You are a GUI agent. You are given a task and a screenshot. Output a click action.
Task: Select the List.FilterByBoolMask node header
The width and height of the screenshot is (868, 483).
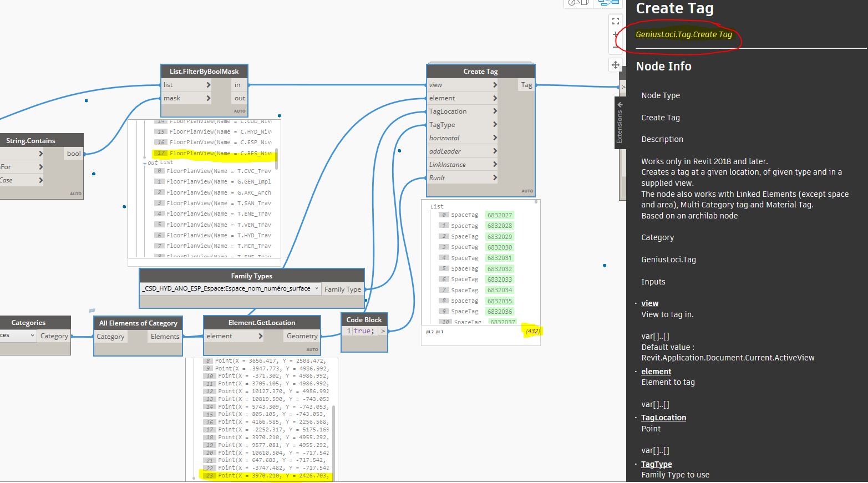[204, 71]
